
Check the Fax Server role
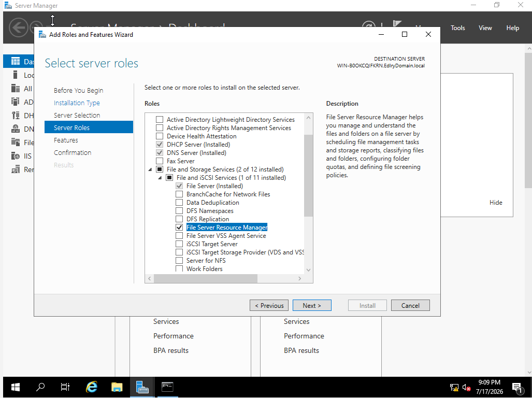pos(160,161)
